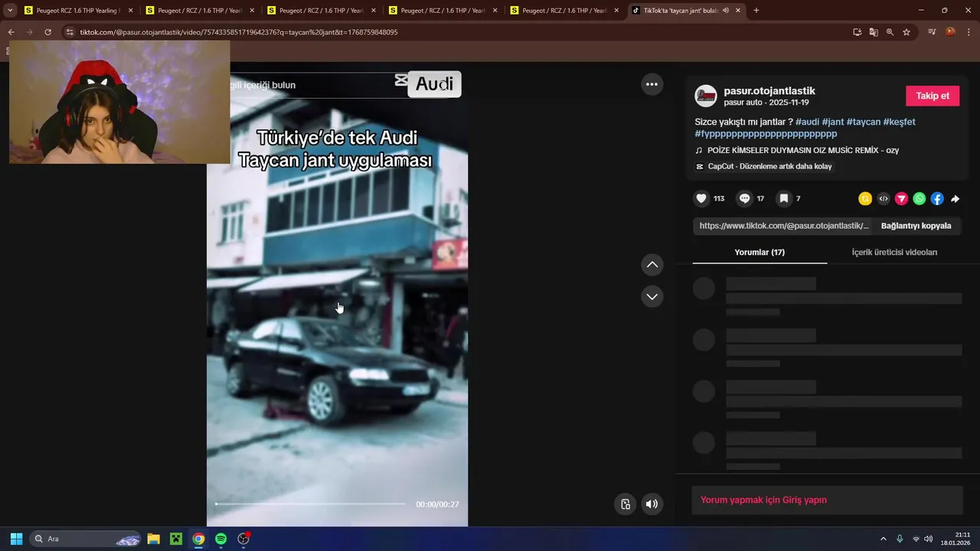Click Bağlantıyı kopyala to copy link

[x=916, y=226]
